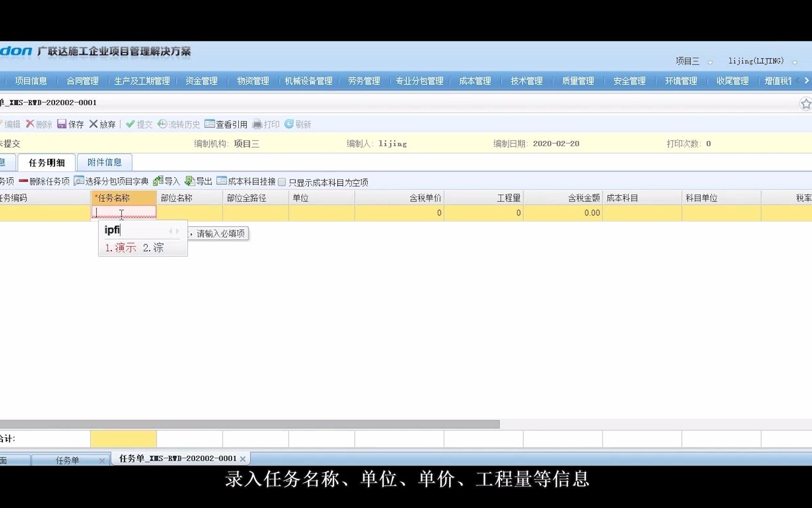Click the import icon

pyautogui.click(x=158, y=181)
